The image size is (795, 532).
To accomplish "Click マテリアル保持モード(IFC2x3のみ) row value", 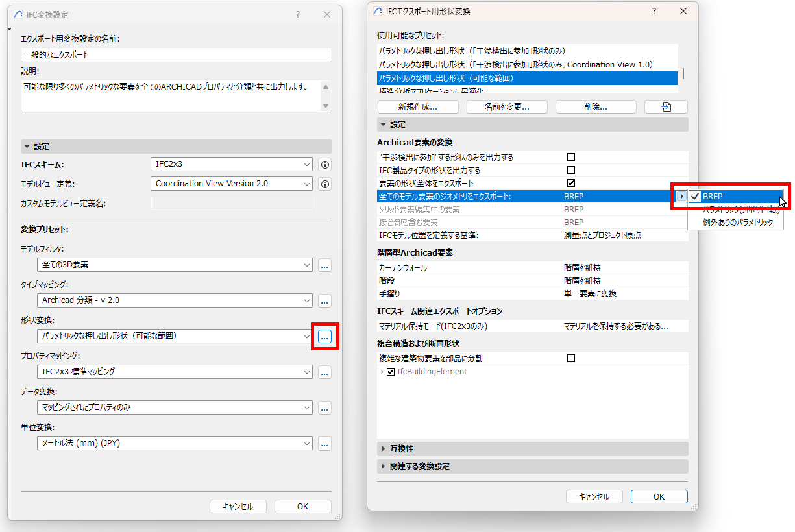I will click(616, 326).
